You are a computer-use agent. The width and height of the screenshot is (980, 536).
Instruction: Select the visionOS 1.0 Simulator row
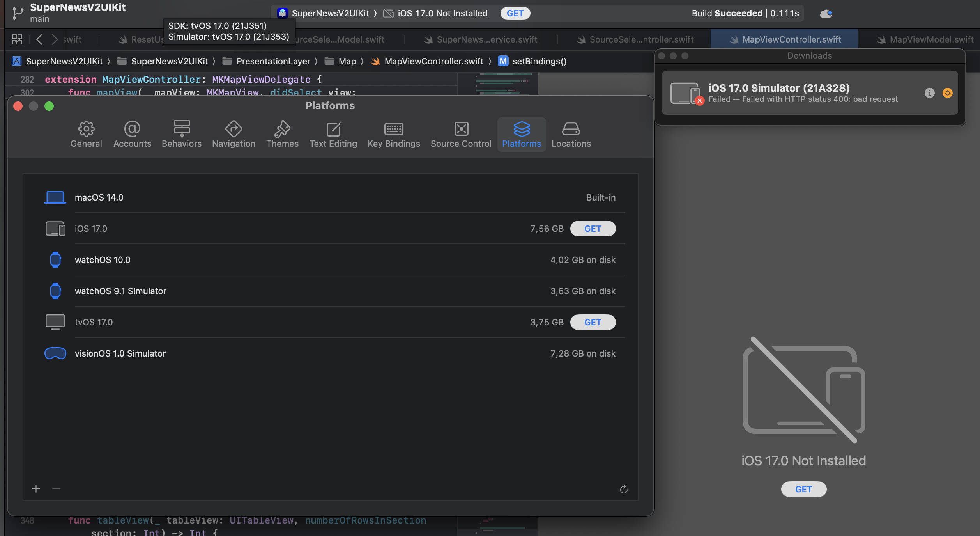click(x=330, y=353)
